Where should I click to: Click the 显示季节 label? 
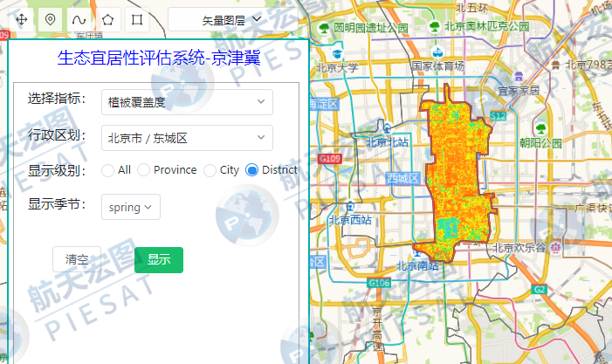(x=57, y=204)
